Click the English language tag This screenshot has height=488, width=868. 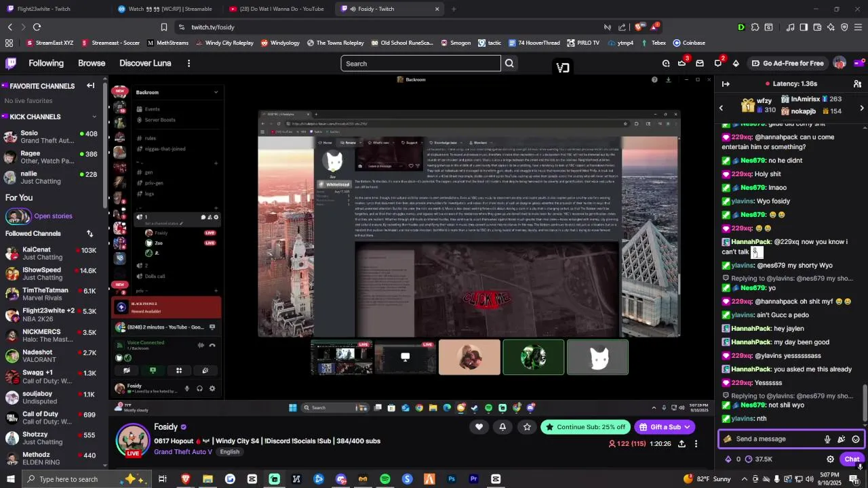click(230, 452)
